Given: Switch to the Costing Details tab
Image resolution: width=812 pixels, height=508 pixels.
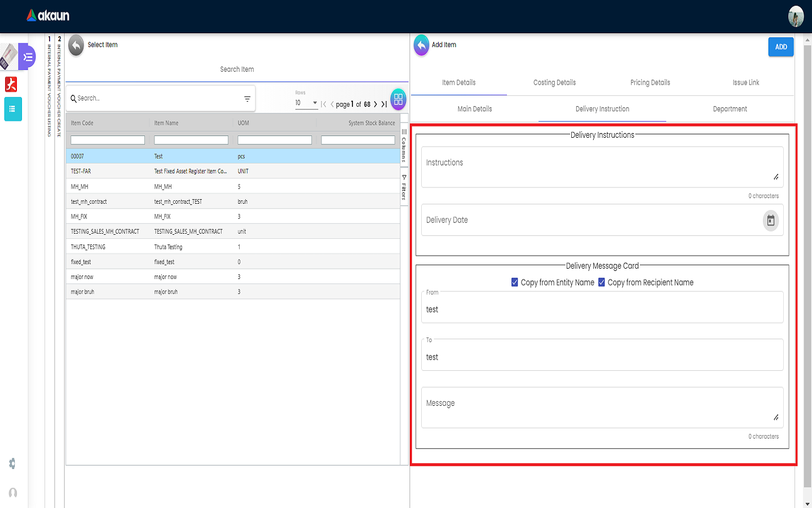Looking at the screenshot, I should (x=554, y=82).
